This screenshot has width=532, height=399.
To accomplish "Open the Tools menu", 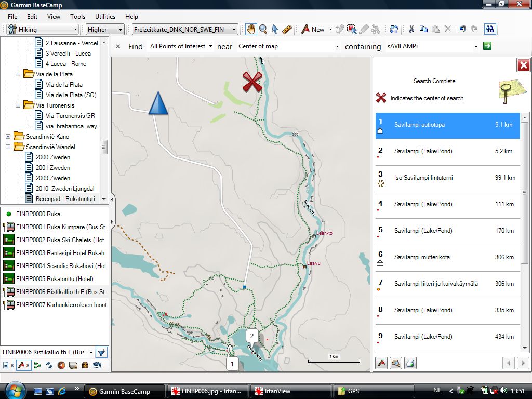I will [77, 17].
